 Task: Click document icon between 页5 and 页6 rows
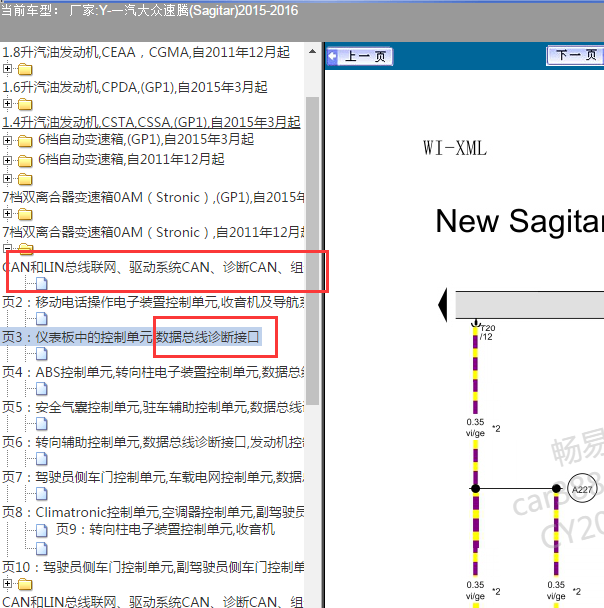41,424
